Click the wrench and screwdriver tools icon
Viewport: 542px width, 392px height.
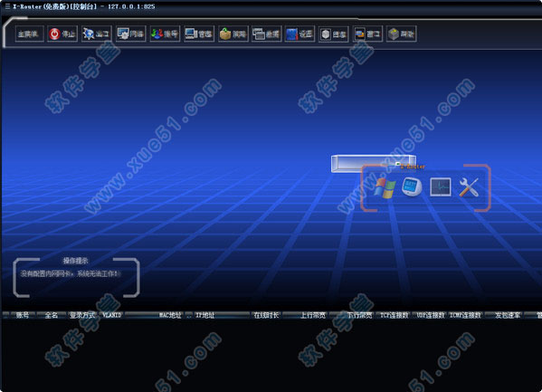point(469,187)
